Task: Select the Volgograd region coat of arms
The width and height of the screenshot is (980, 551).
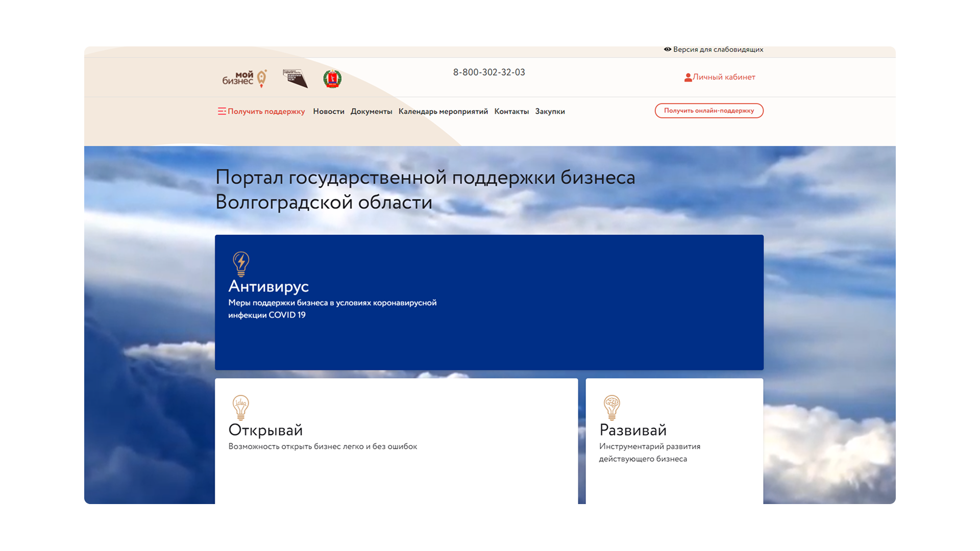Action: click(x=332, y=78)
